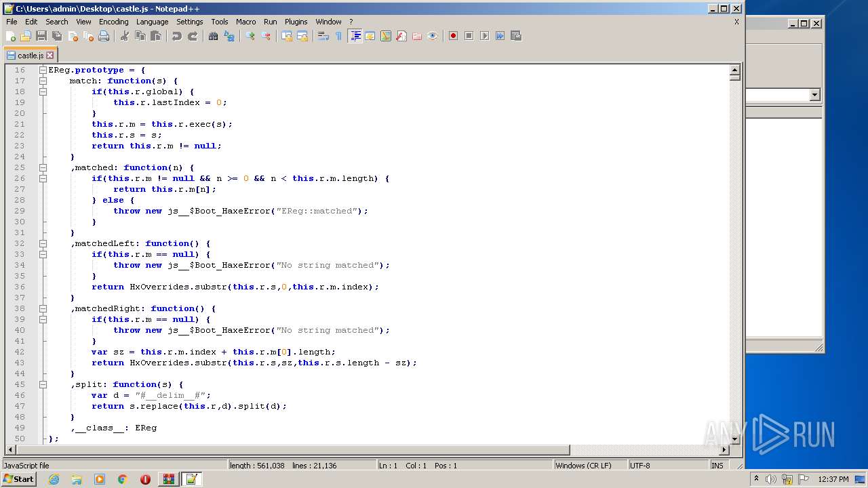Open the Function List panel icon

tap(401, 36)
